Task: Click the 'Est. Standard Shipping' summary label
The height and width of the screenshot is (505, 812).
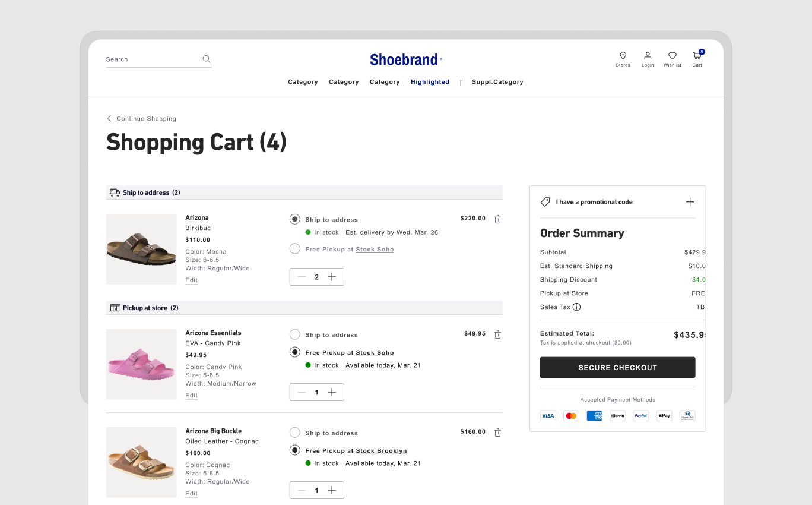Action: coord(576,266)
